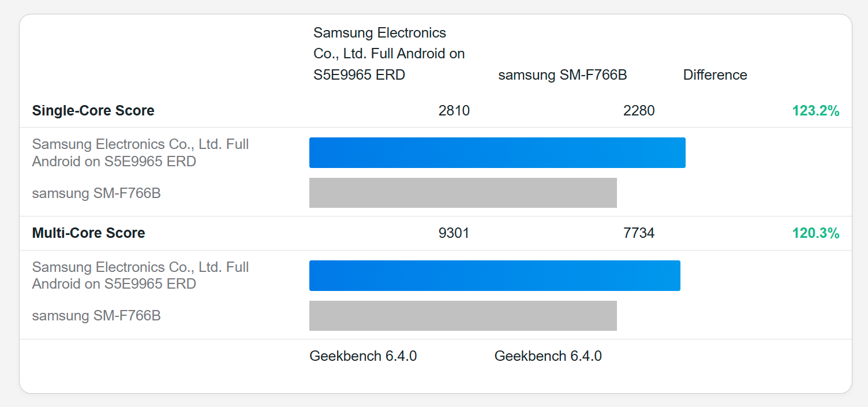The image size is (868, 407).
Task: Click the blue multi-core score bar
Action: [x=495, y=275]
